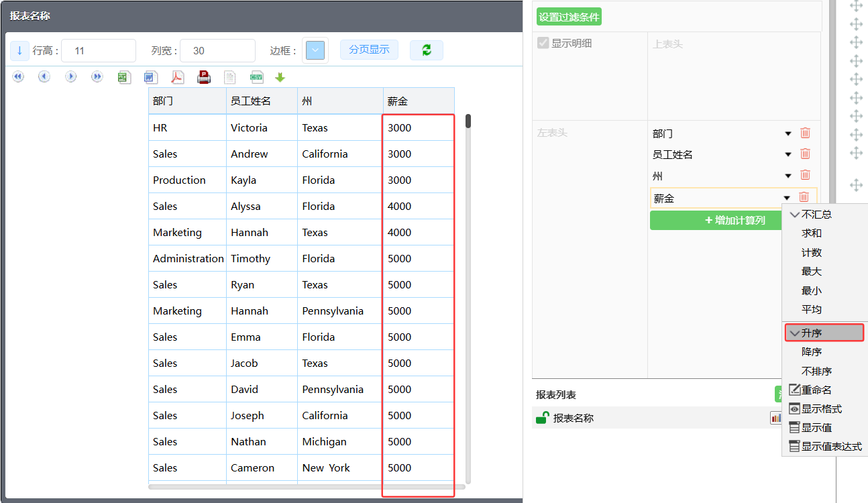Click the dropdown arrow for 薪金 field
This screenshot has width=868, height=503.
coord(787,198)
